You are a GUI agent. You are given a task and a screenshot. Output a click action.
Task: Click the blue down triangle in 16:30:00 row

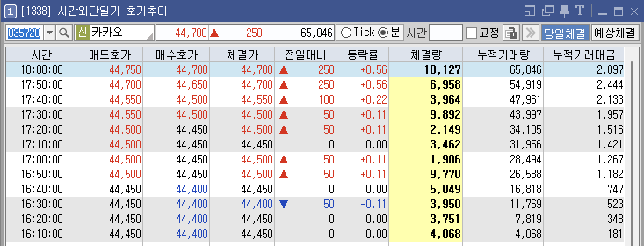coord(284,204)
